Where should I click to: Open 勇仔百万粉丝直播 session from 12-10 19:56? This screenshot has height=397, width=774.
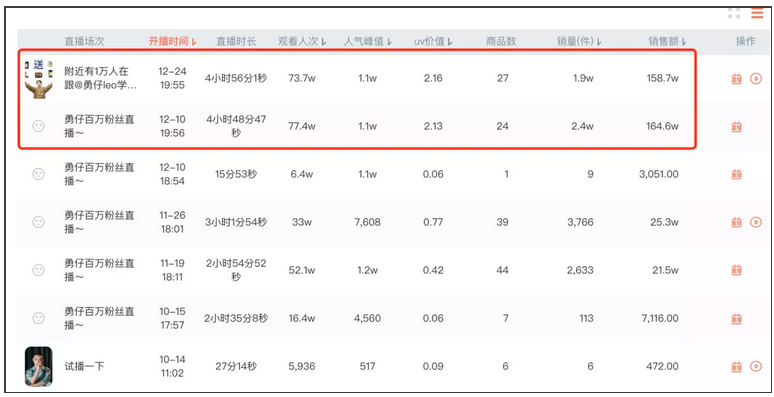click(99, 126)
